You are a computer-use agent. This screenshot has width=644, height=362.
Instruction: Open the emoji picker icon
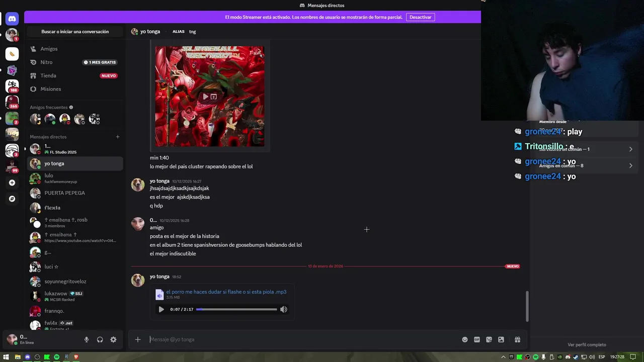[x=465, y=339]
